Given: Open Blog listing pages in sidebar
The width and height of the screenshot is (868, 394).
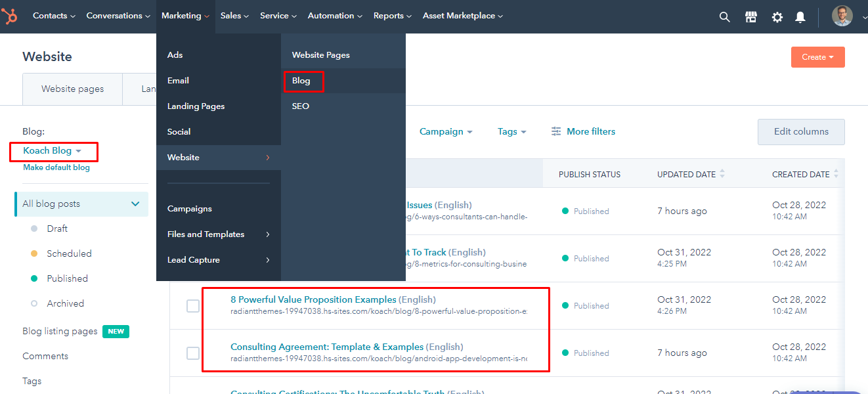Looking at the screenshot, I should [x=60, y=332].
